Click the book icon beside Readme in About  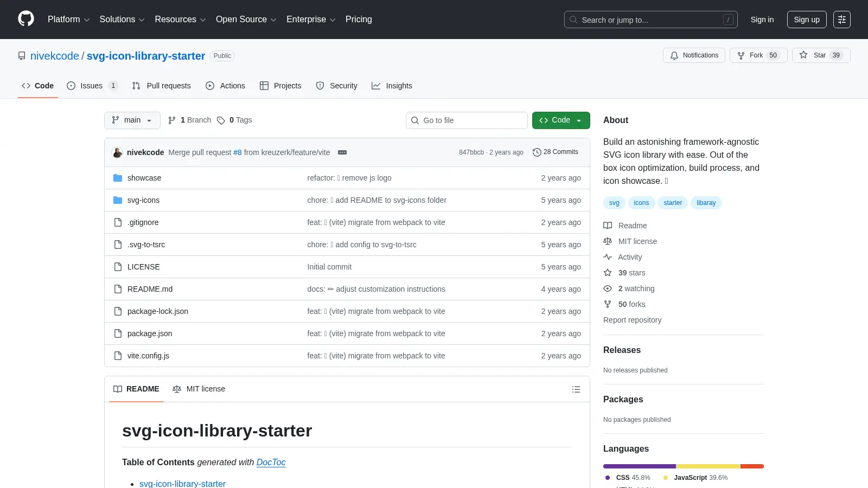tap(608, 226)
